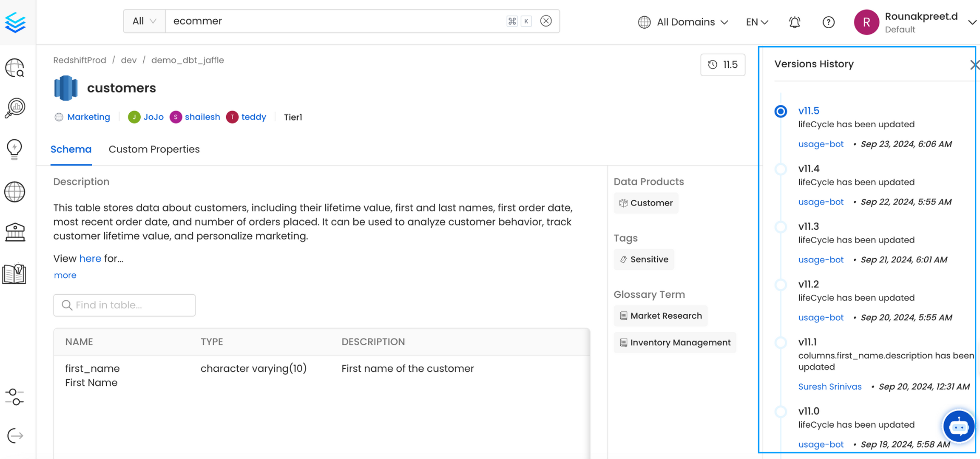Open the Marketing domain link
Viewport: 980px width, 459px height.
[89, 117]
